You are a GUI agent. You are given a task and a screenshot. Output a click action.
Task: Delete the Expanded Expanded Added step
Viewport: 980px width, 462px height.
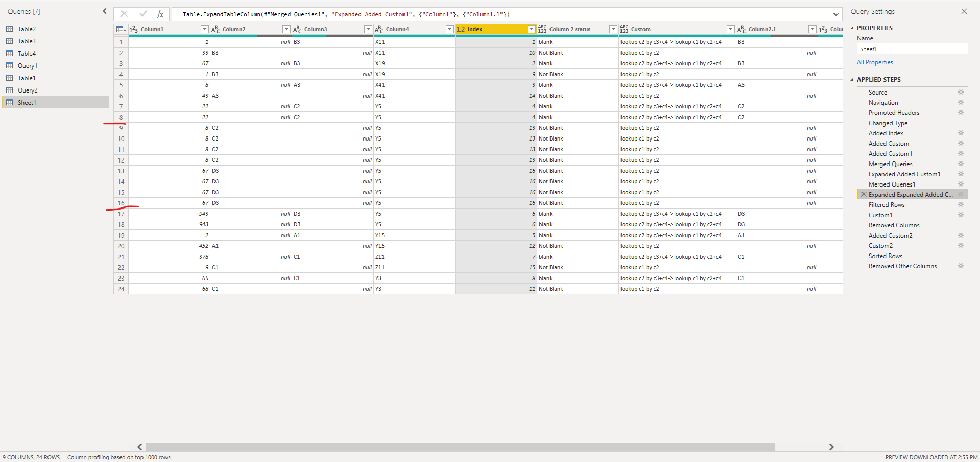point(864,195)
